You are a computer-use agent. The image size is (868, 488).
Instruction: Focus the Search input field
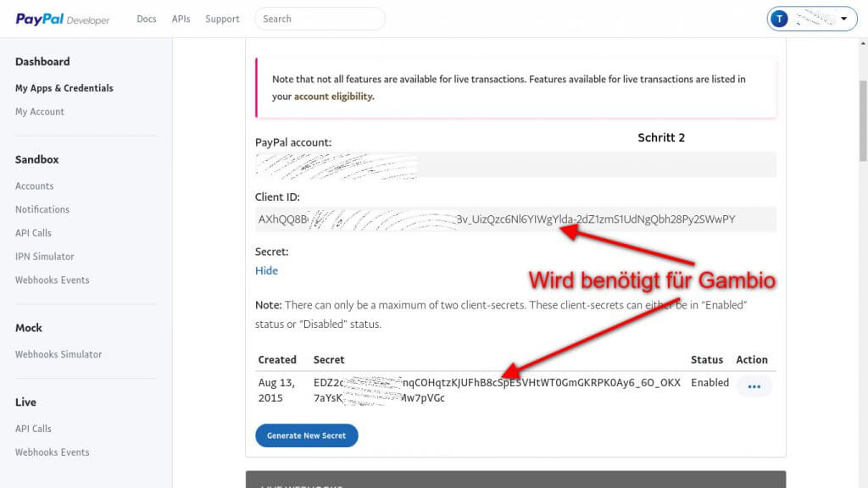pyautogui.click(x=320, y=19)
